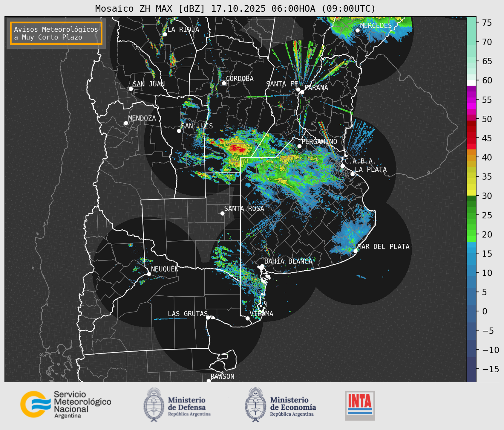Click the Avisos Meteorológicos a Muy Corto Plazo box

point(56,33)
